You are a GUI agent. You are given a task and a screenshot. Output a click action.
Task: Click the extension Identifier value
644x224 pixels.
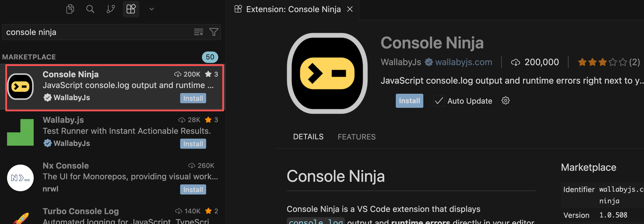(621, 195)
